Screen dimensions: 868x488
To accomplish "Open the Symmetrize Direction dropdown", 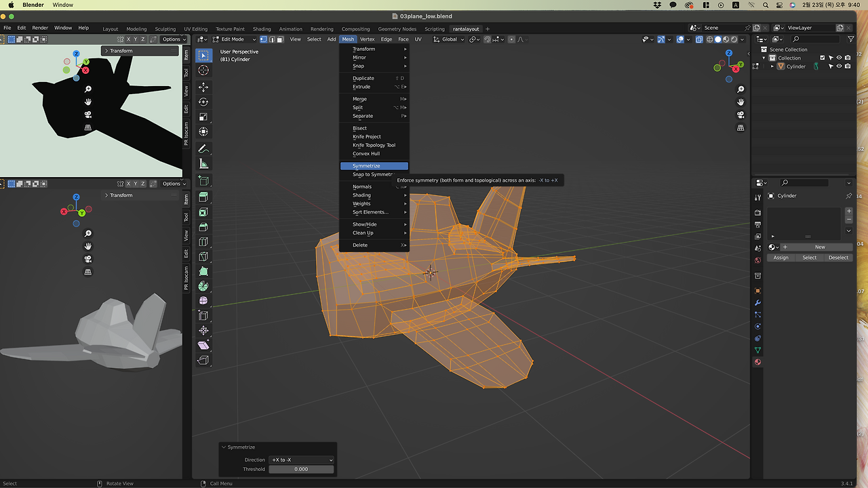I will [x=302, y=460].
